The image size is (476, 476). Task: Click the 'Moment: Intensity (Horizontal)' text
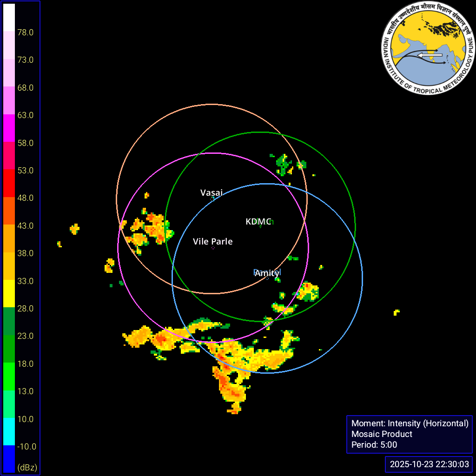(x=410, y=423)
